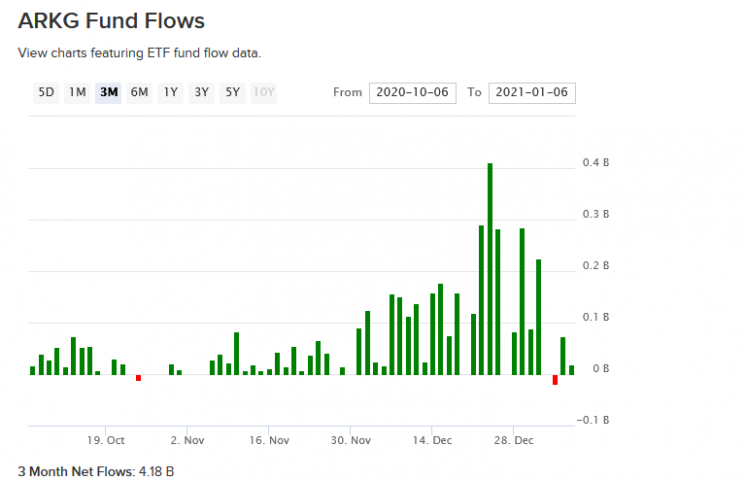Choose the 5Y time range
746x481 pixels.
point(233,92)
